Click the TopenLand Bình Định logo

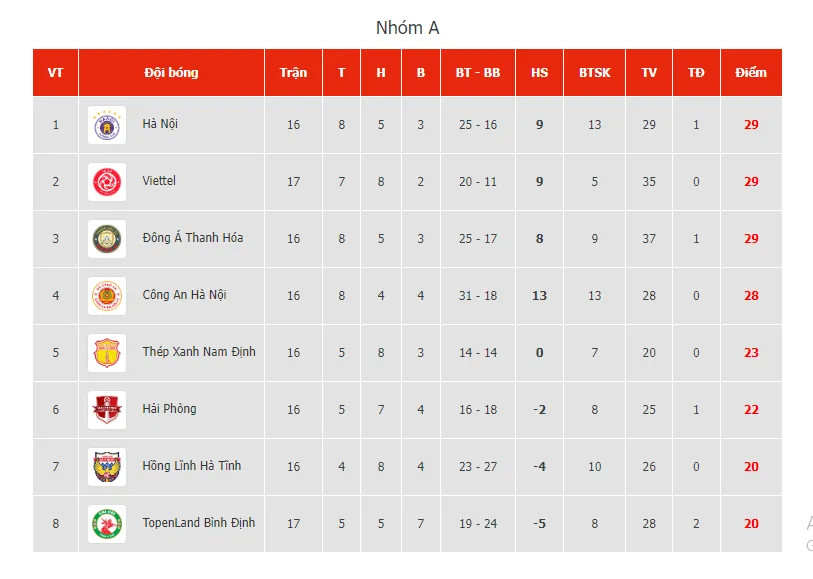tap(106, 524)
